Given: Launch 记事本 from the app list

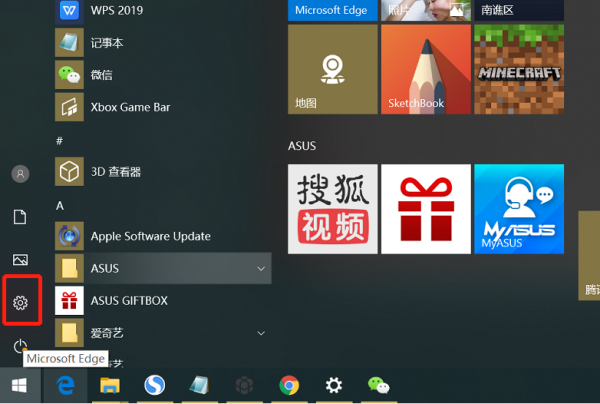Looking at the screenshot, I should (x=163, y=42).
